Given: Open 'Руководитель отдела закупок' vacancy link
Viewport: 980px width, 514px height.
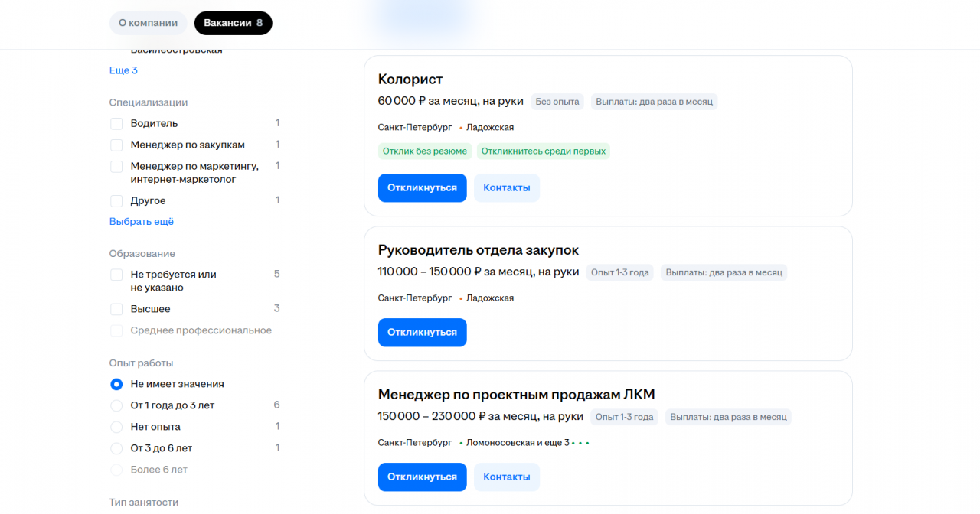Looking at the screenshot, I should (478, 250).
